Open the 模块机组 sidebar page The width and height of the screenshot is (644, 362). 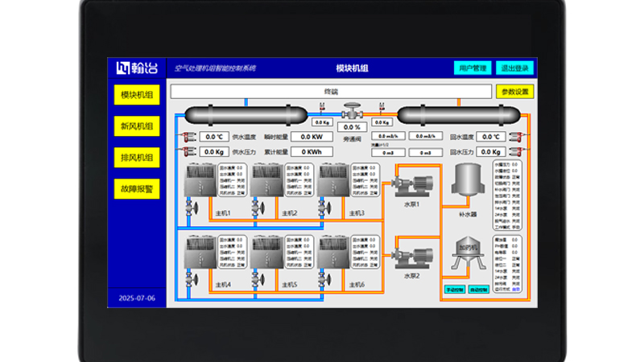click(138, 96)
